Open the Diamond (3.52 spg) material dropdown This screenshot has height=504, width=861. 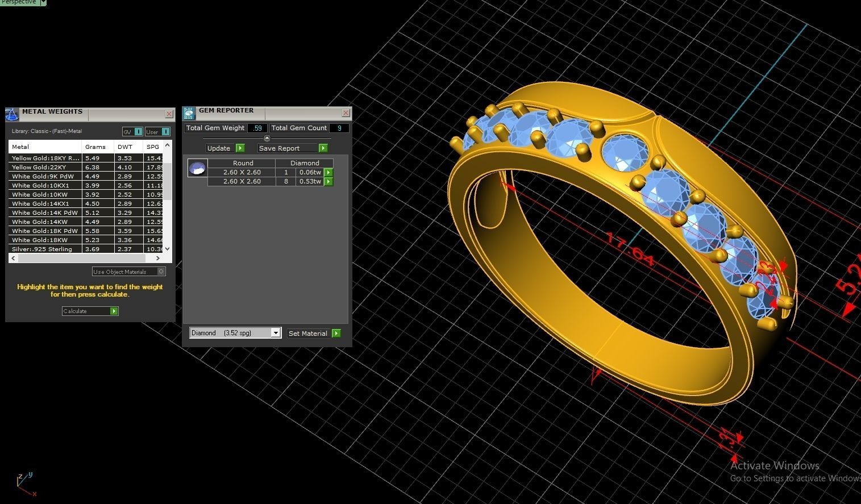click(235, 332)
